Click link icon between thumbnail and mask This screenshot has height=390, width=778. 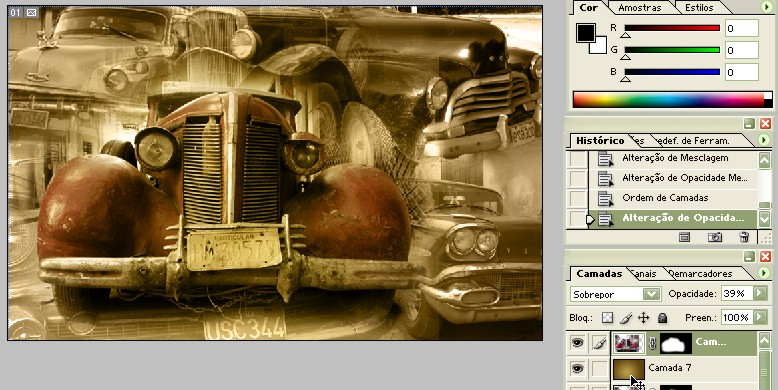(652, 343)
